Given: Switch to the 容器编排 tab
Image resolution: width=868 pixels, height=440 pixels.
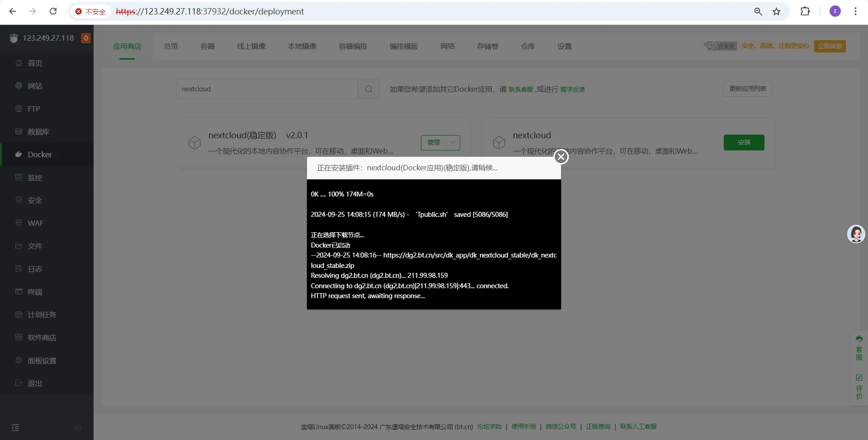Looking at the screenshot, I should click(x=353, y=46).
